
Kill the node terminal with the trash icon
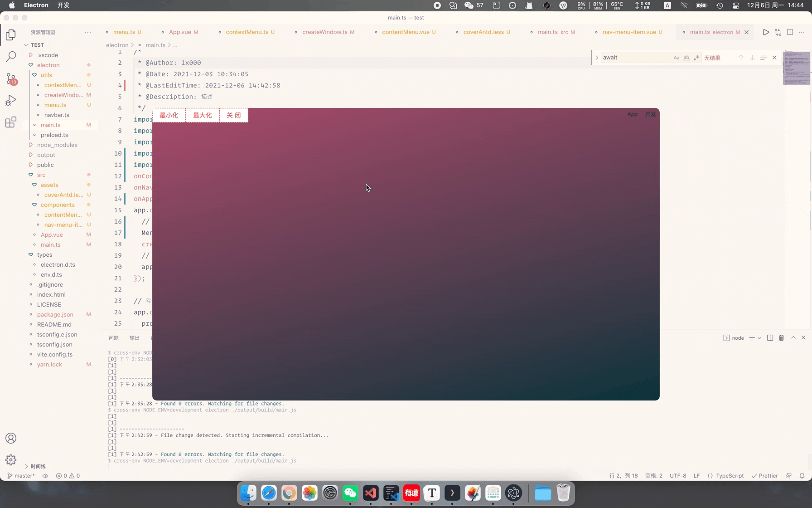click(x=781, y=338)
